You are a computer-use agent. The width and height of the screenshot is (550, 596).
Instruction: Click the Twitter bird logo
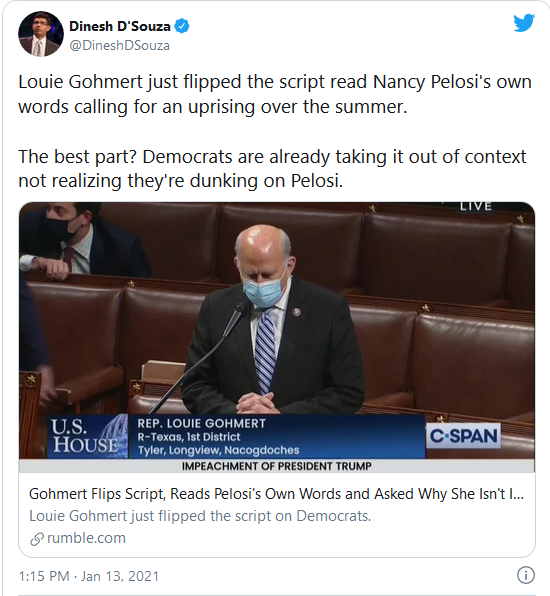click(524, 23)
